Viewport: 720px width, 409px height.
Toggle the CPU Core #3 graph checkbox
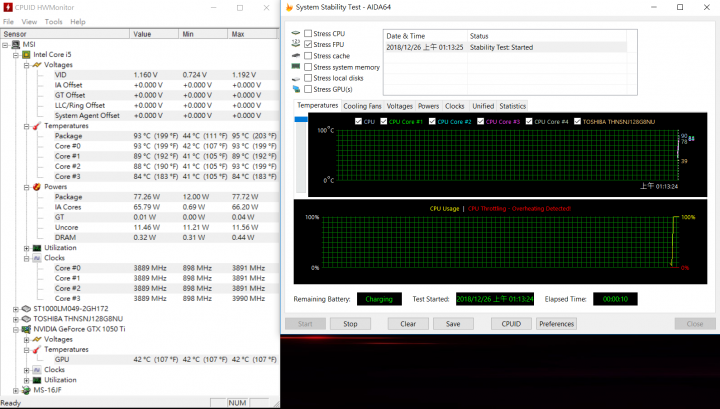tap(481, 122)
